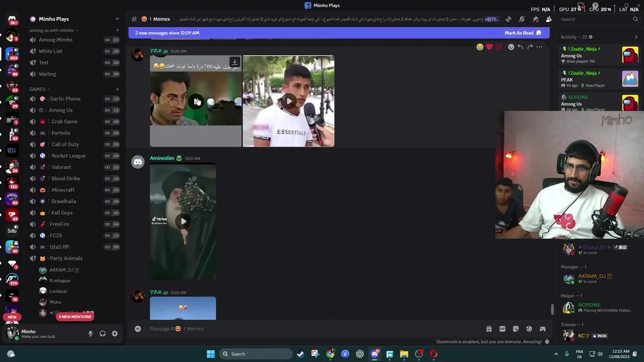Join Gartic Phone voice channel
This screenshot has width=644, height=362.
click(x=74, y=99)
